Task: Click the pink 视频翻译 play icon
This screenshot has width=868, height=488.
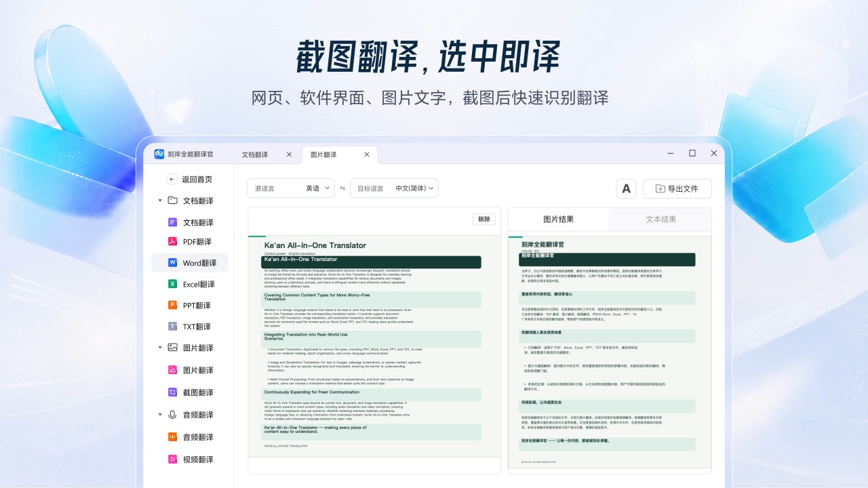Action: coord(172,460)
